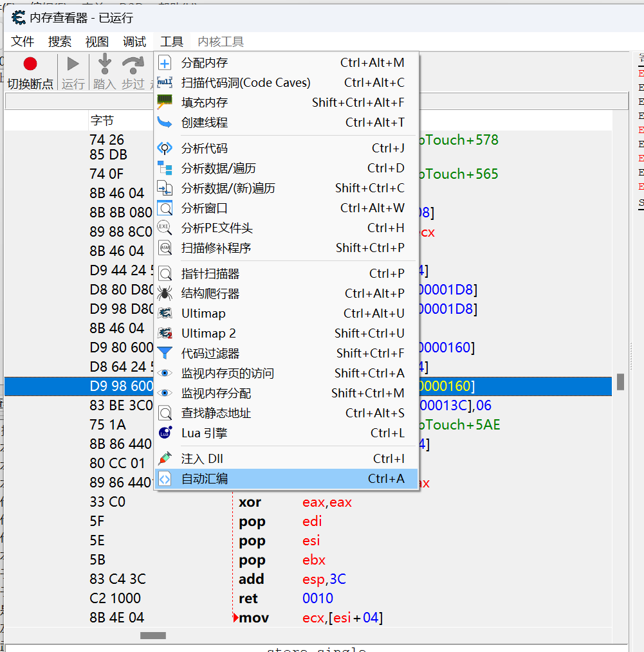Open the 调试 menu

pos(134,42)
